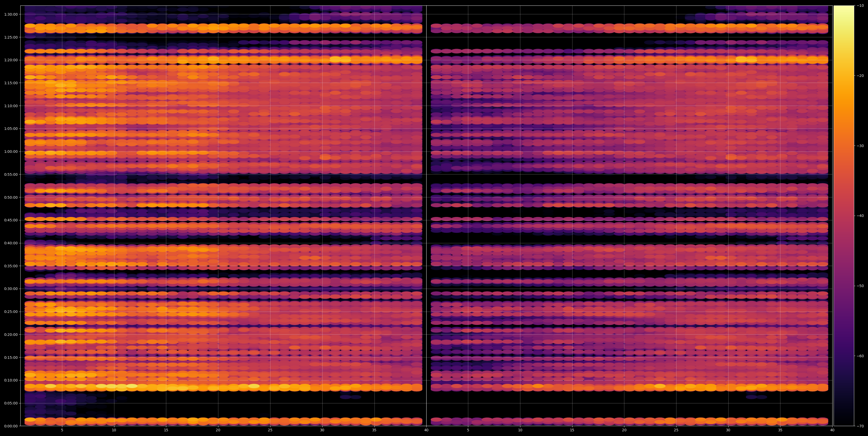Viewport: 868px width, 436px height.
Task: Select x-axis label 20 of the left plot
Action: click(218, 430)
